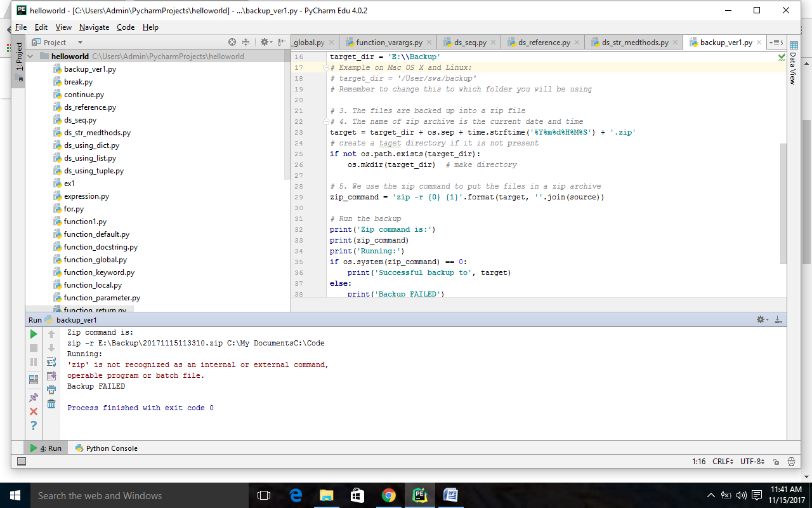The width and height of the screenshot is (812, 508).
Task: Click the printer icon in the Run panel
Action: 51,390
